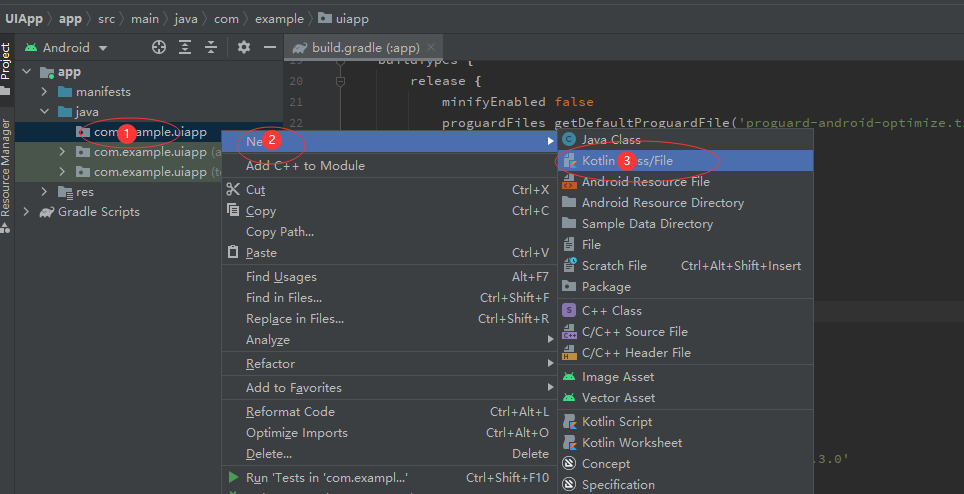Toggle the code fold marker beside release
964x494 pixels.
pyautogui.click(x=341, y=81)
